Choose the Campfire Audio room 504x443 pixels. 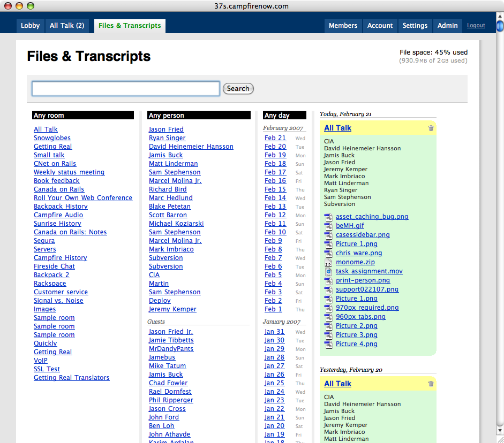pyautogui.click(x=58, y=215)
